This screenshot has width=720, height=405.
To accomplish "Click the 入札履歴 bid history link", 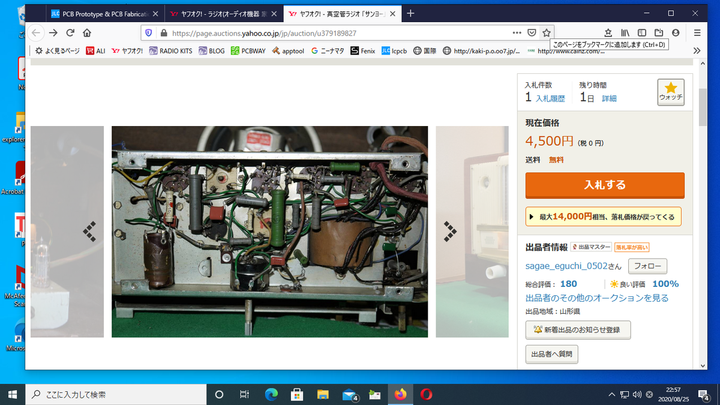I will coord(550,98).
